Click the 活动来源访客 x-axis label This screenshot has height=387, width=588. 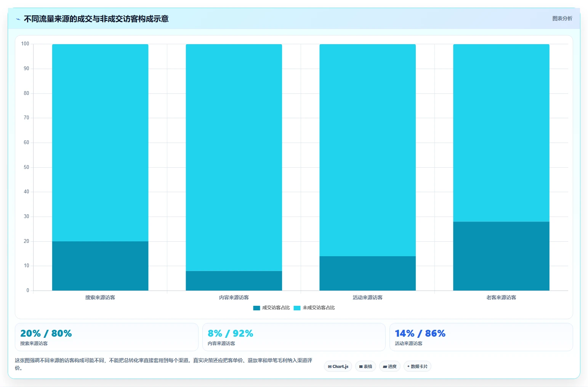point(368,297)
